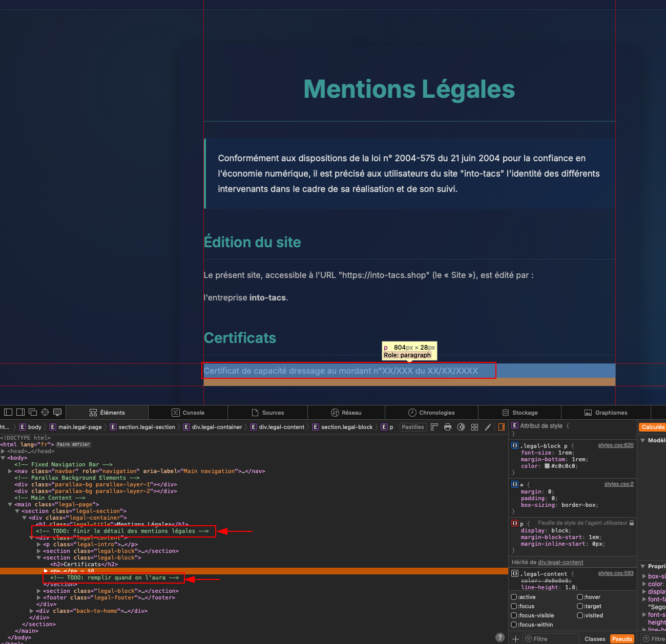This screenshot has height=644, width=666.
Task: Open device settings monitor icon
Action: click(x=57, y=412)
